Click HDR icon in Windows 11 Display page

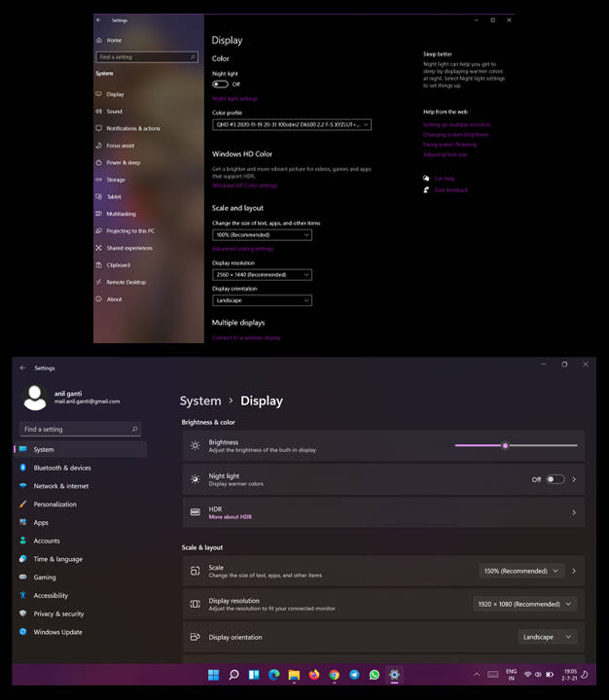click(196, 512)
